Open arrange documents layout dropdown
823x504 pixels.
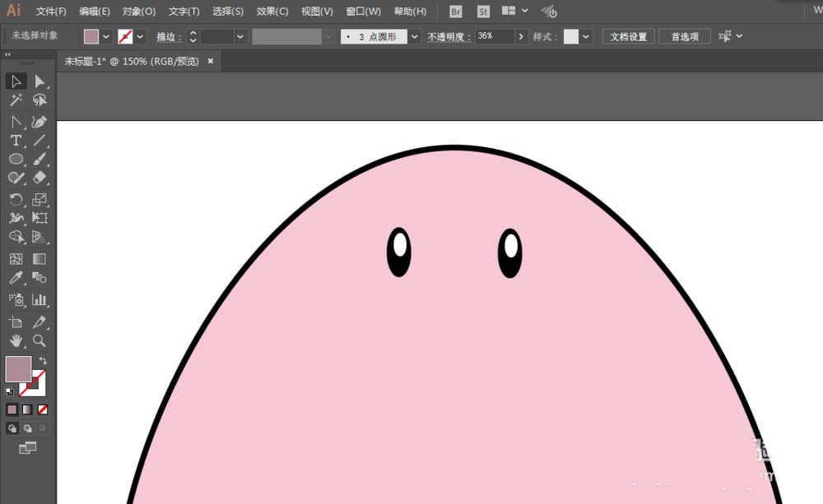tap(515, 11)
